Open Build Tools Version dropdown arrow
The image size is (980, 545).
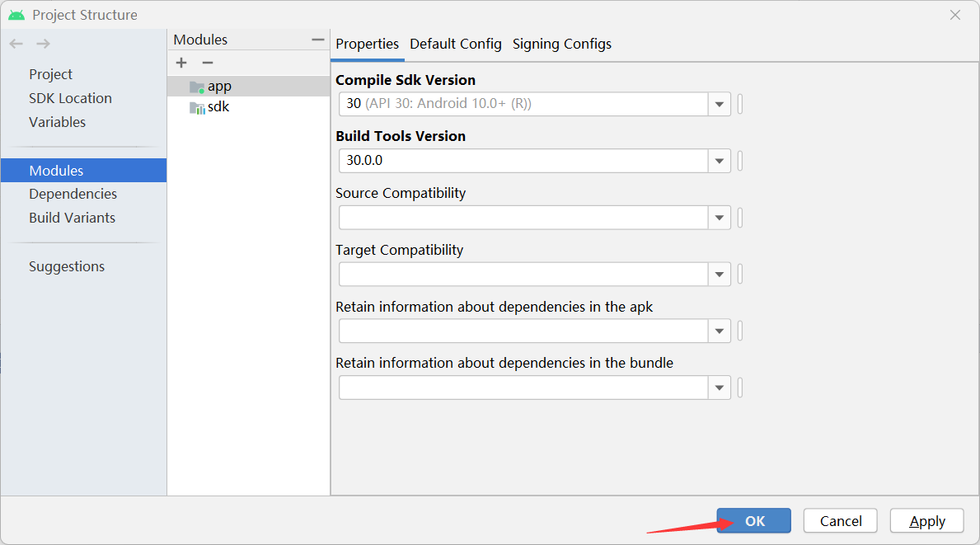(720, 162)
